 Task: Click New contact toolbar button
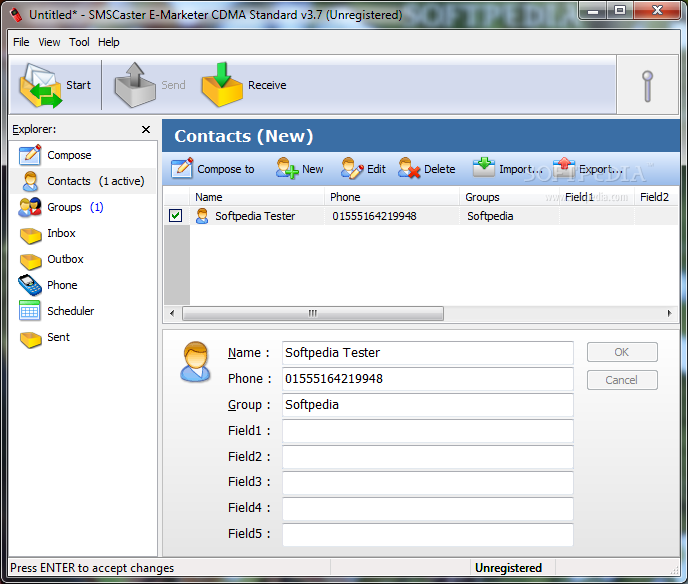pos(300,169)
